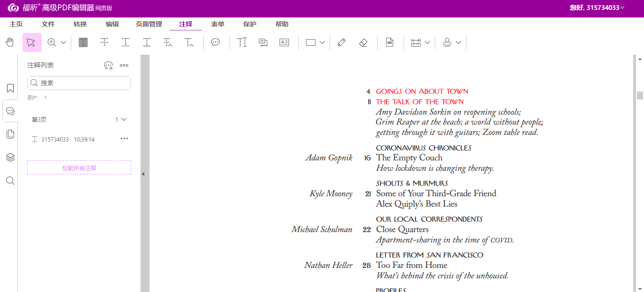Select the strikethrough text annotation tool
The height and width of the screenshot is (292, 644).
click(104, 42)
